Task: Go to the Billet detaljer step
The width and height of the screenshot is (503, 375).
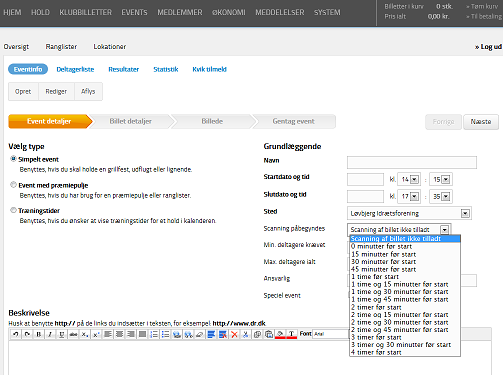Action: (x=131, y=121)
